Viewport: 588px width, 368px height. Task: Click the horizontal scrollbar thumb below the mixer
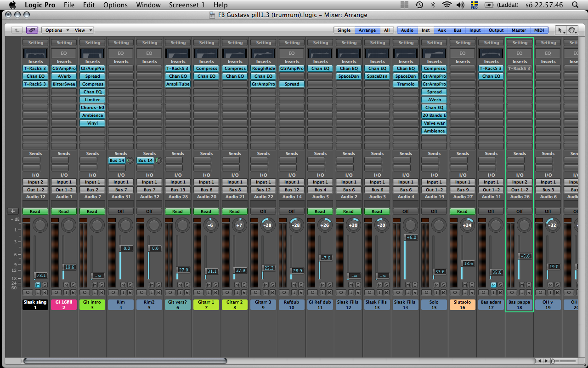tap(124, 361)
